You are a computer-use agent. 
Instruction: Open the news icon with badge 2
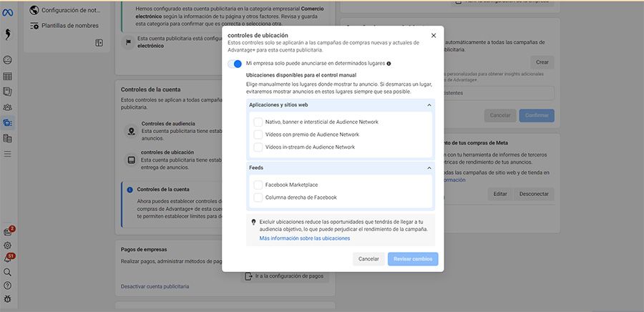point(8,232)
